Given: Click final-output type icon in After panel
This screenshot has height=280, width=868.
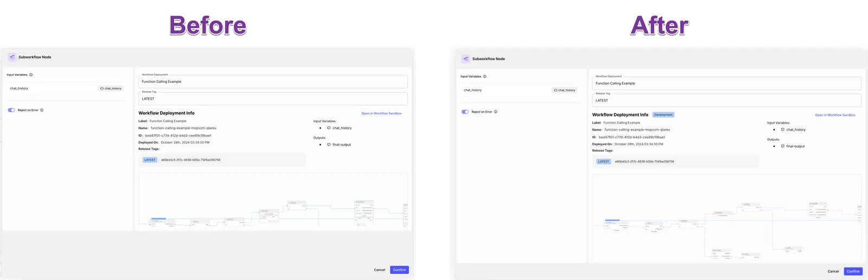Looking at the screenshot, I should tap(782, 146).
